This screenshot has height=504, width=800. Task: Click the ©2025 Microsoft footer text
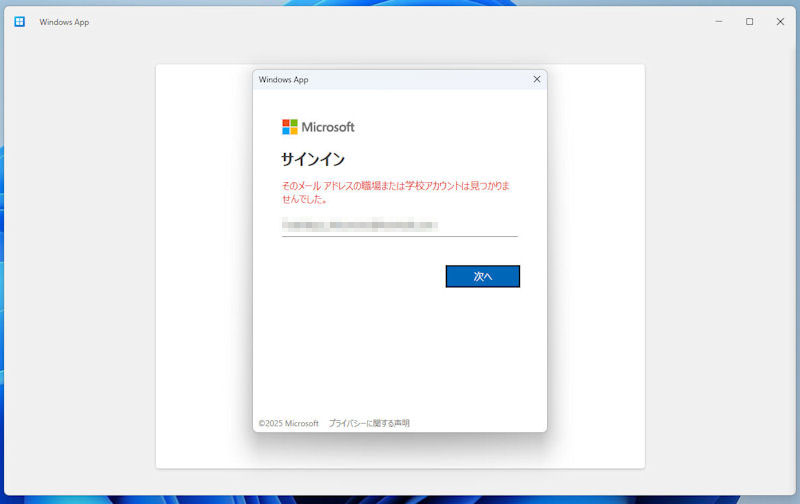coord(288,423)
